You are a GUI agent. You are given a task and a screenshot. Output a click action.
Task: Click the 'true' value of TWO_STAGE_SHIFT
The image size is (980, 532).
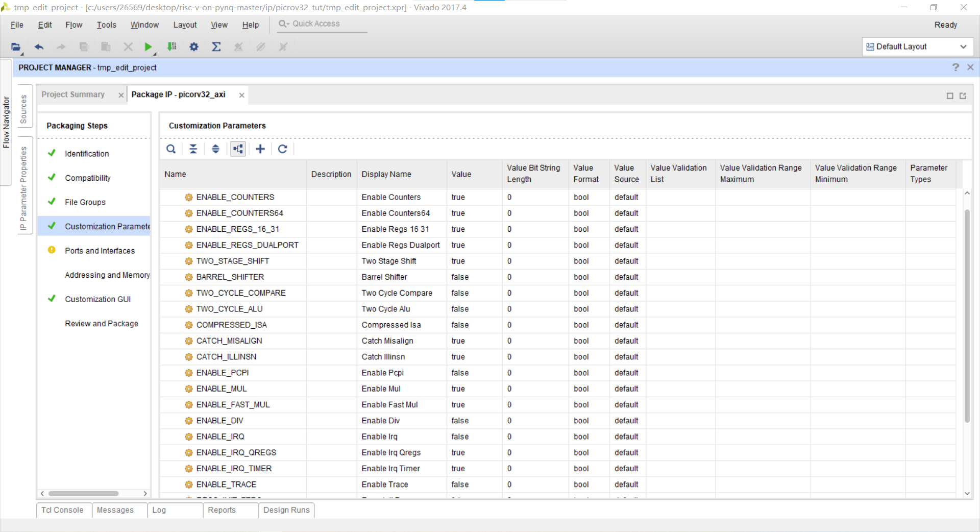[x=458, y=261]
